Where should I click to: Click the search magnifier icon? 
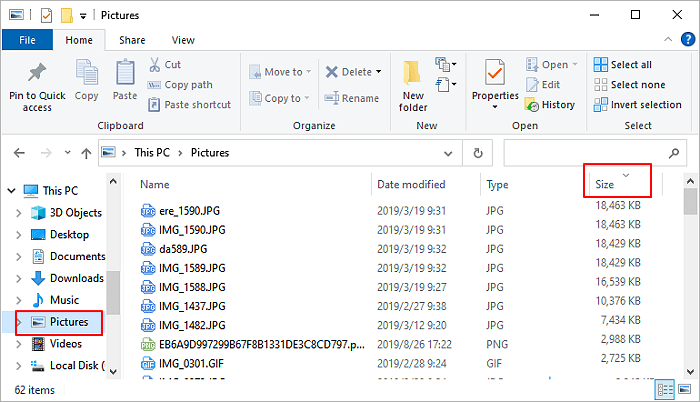coord(674,153)
